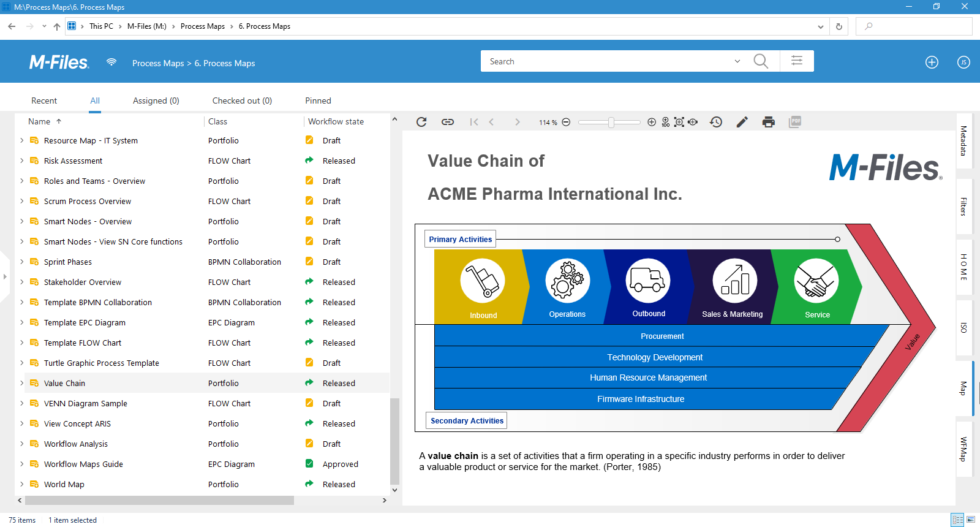980x527 pixels.
Task: Zoom to 100% in the preview
Action: tap(666, 122)
